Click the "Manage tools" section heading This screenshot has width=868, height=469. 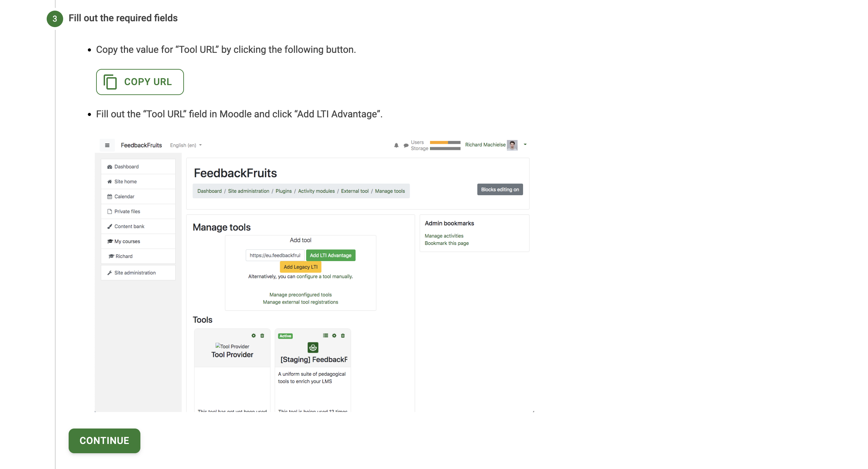[x=222, y=227]
